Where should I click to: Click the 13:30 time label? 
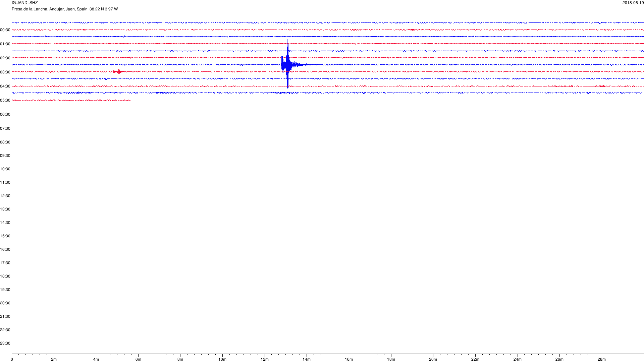5,209
